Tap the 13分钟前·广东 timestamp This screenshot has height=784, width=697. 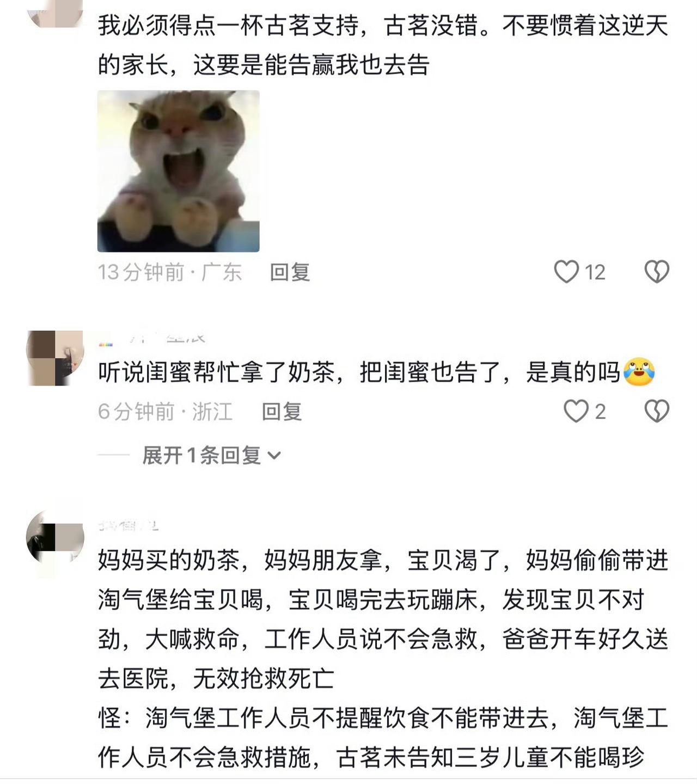(169, 272)
